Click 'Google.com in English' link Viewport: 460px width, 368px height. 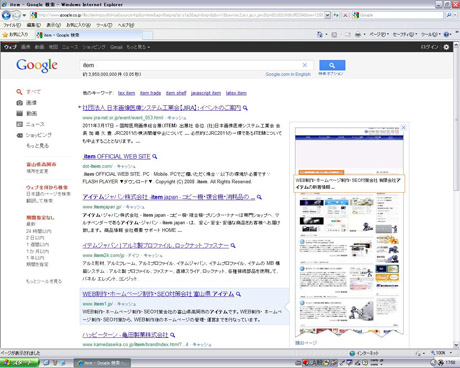tap(288, 74)
